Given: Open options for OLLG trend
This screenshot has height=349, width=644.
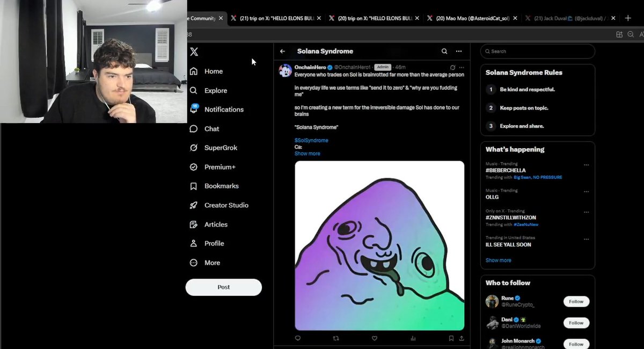Looking at the screenshot, I should 586,192.
